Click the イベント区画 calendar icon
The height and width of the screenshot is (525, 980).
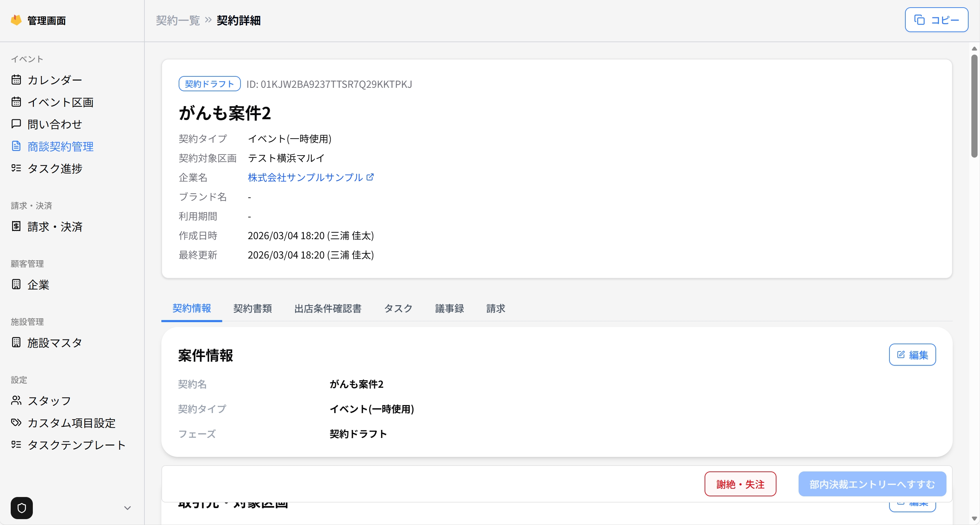[x=16, y=102]
